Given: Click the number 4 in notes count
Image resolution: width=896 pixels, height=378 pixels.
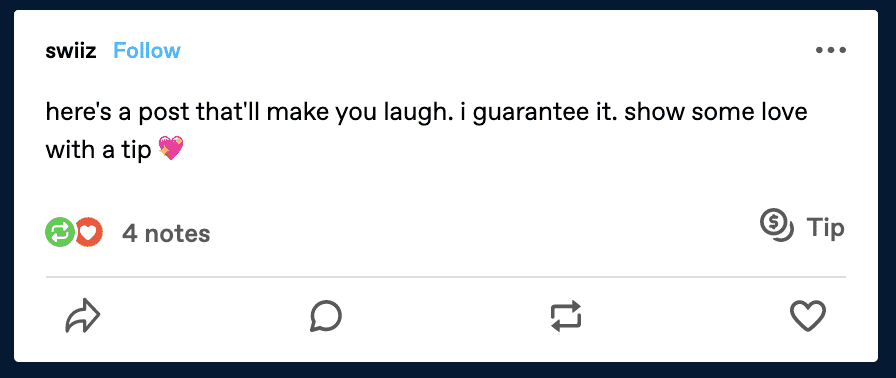Looking at the screenshot, I should point(130,234).
